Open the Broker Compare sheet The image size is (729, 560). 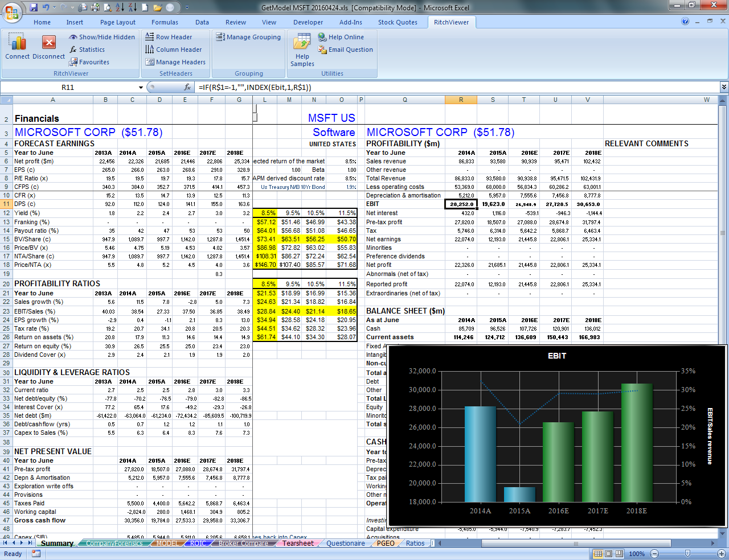[x=243, y=543]
